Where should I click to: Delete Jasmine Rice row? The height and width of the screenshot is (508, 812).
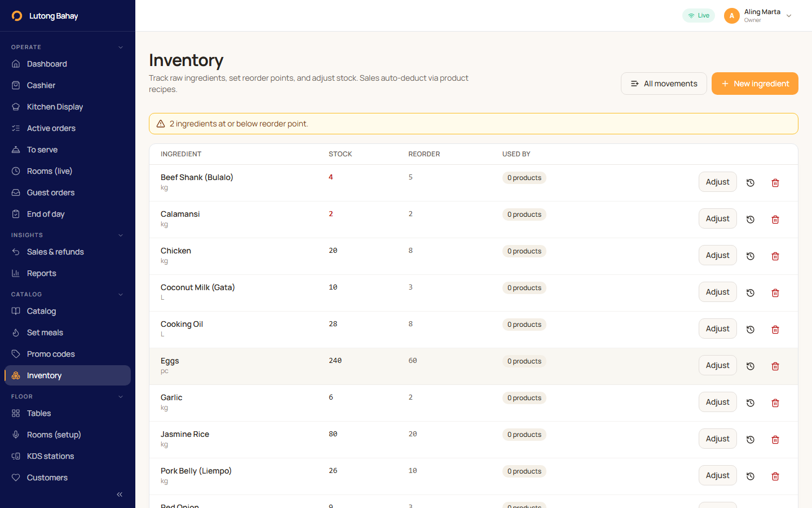coord(775,440)
